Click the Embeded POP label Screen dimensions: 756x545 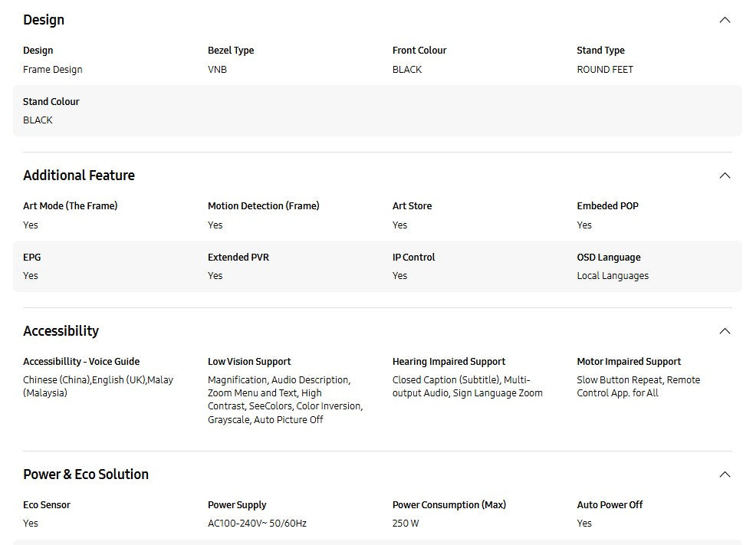[607, 206]
